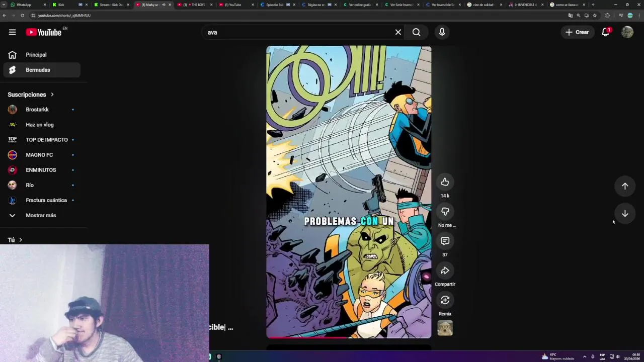Switch to Stream - Kick Dashboard tab
This screenshot has width=644, height=362.
click(x=112, y=5)
